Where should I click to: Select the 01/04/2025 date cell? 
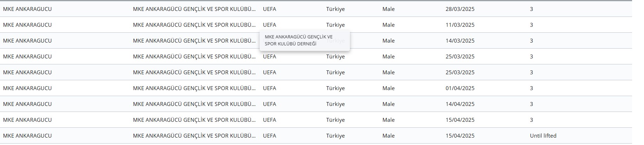(x=460, y=88)
